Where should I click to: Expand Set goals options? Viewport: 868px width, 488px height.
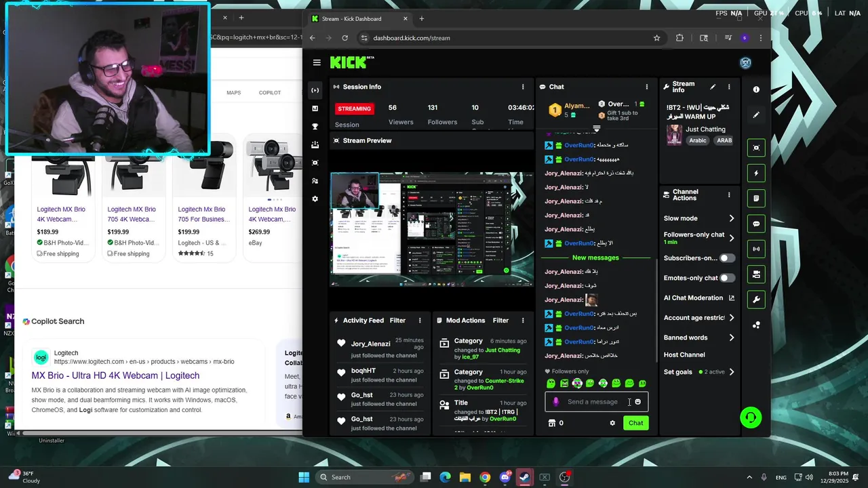point(732,371)
